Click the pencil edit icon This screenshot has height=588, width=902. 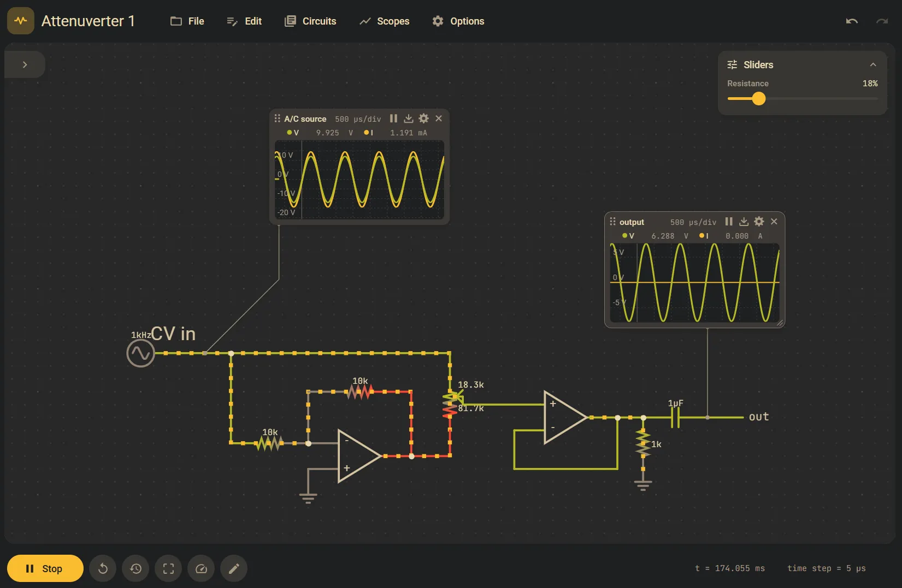234,569
